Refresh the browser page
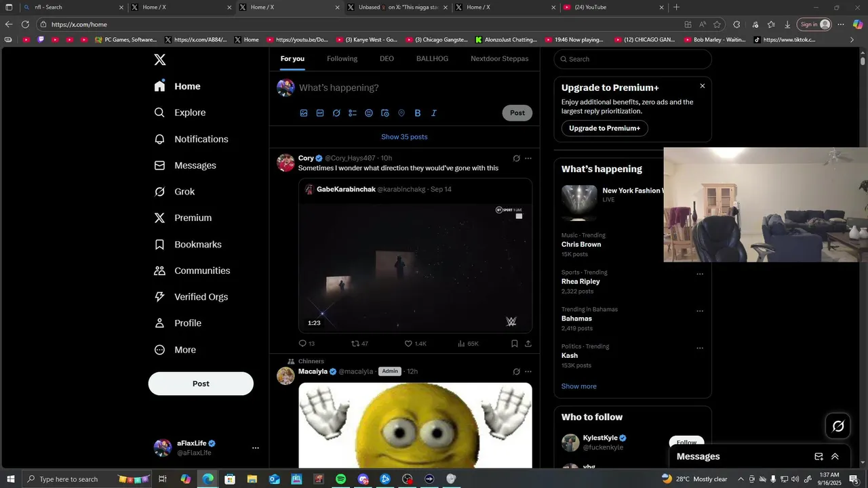The image size is (868, 488). [25, 24]
